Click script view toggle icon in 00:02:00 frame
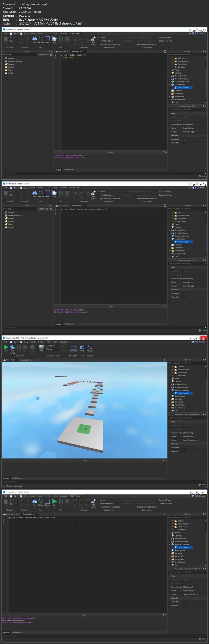This screenshot has height=644, width=209. (x=165, y=51)
